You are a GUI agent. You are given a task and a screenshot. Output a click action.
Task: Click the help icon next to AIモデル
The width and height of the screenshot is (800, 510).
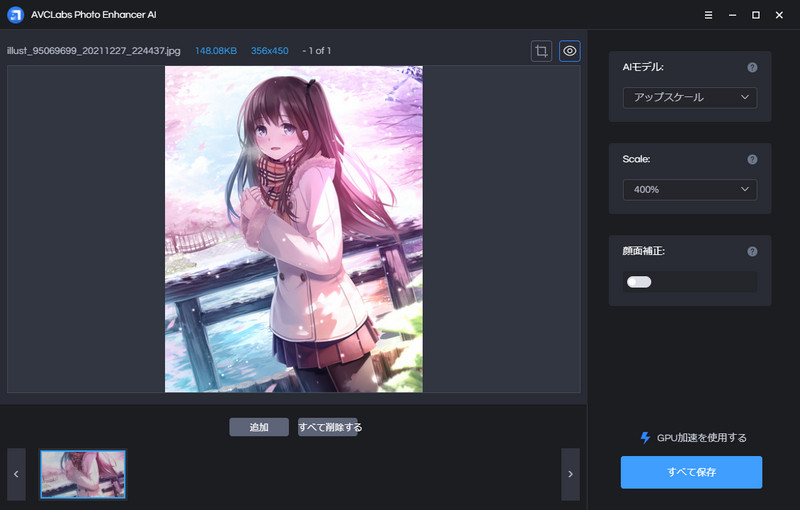pos(752,67)
